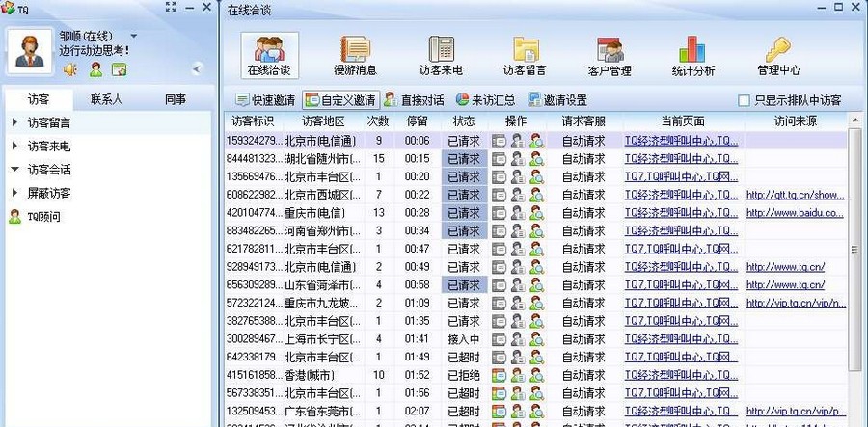Click the user avatar picture
868x427 pixels.
30,51
